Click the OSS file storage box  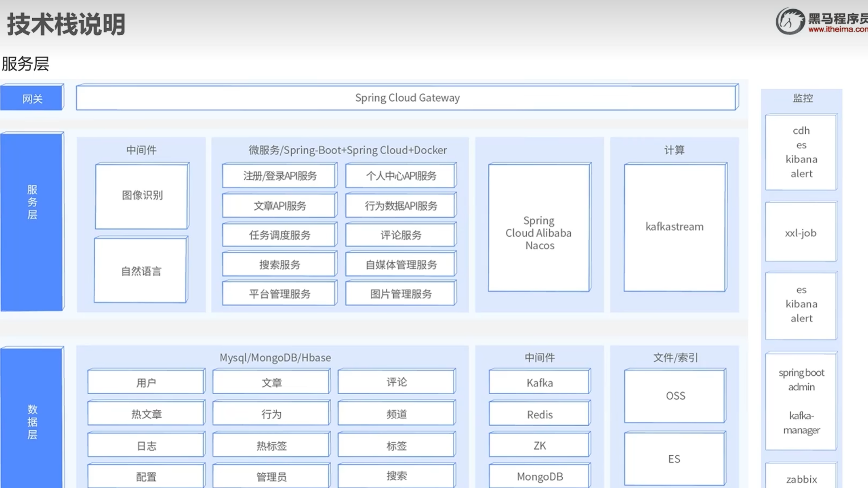click(x=675, y=396)
